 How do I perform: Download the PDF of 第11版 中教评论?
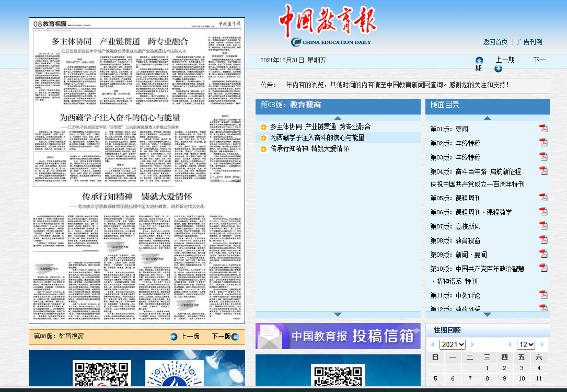(543, 295)
